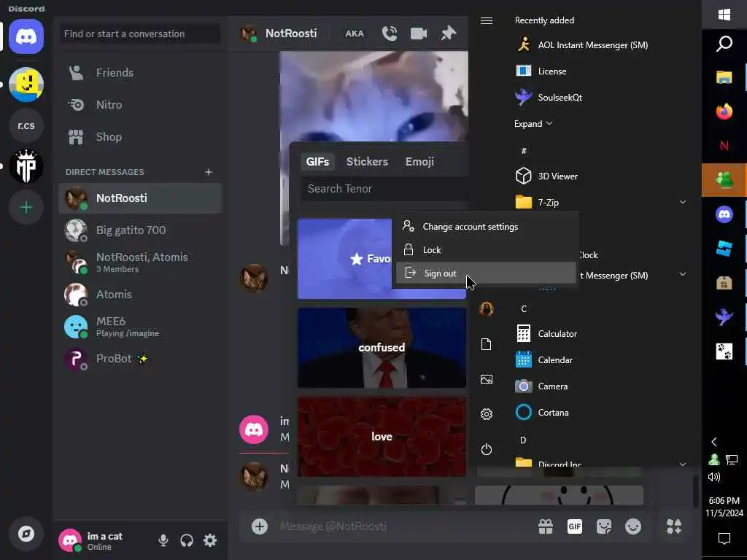Viewport: 747px width, 560px height.
Task: Open Start menu Pictures icon
Action: (487, 379)
